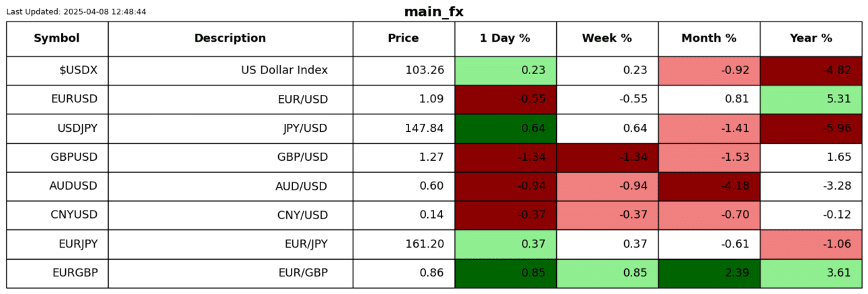Image resolution: width=868 pixels, height=294 pixels.
Task: Click the US Dollar Index description
Action: 284,71
